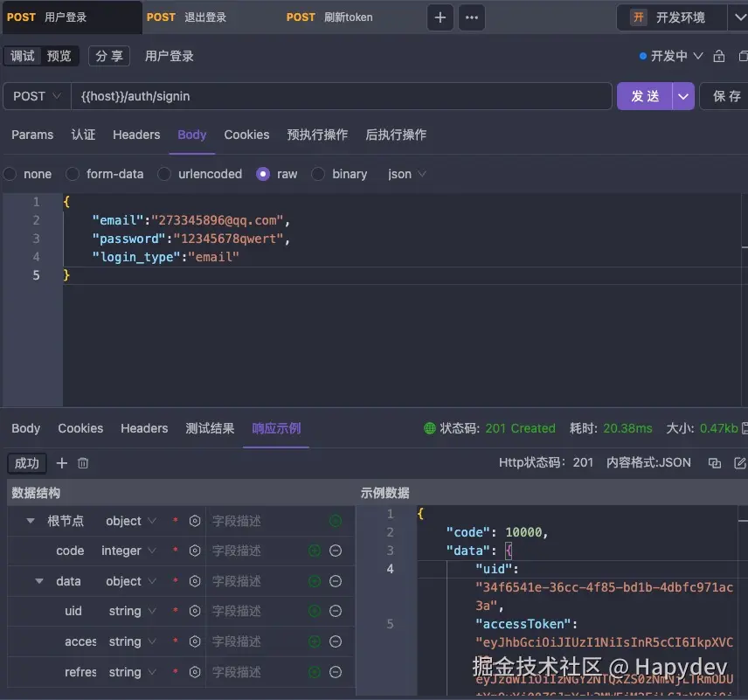Change uid field type from string
The width and height of the screenshot is (748, 700).
[x=132, y=611]
